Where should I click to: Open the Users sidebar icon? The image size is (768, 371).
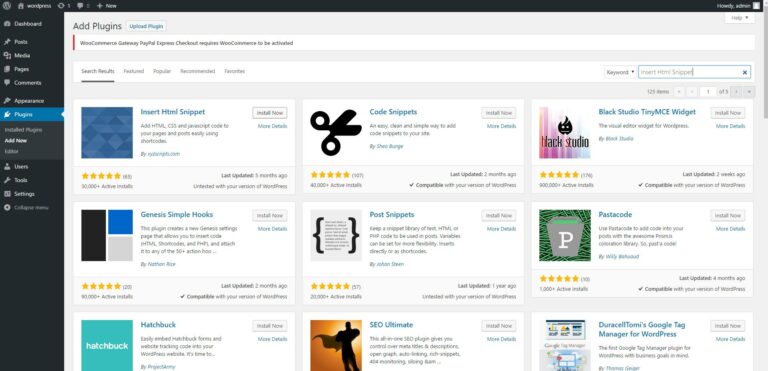click(x=7, y=167)
